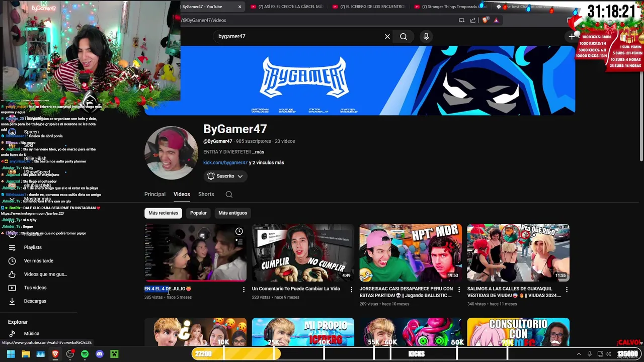Click Brave browser taskbar icon
644x362 pixels.
click(55, 354)
